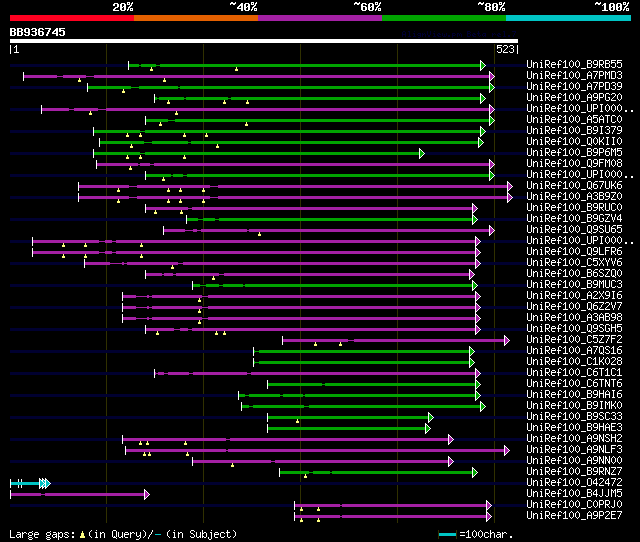Select the UniRef100_Q67UK6 label
The height and width of the screenshot is (542, 640).
click(574, 186)
